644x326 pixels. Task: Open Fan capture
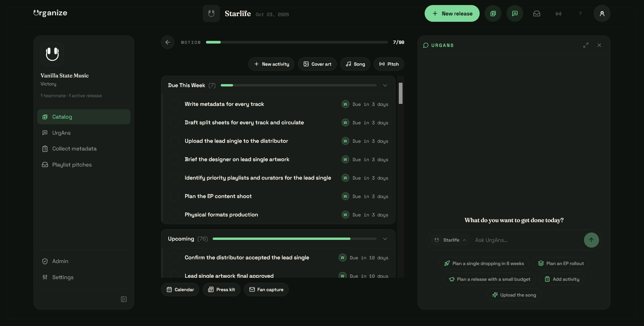coord(266,289)
